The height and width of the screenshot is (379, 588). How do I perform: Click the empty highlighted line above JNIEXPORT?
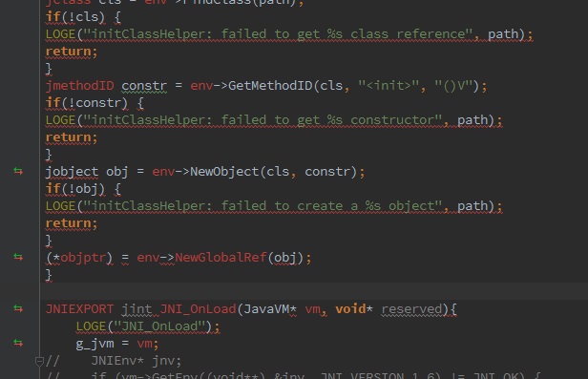tap(314, 291)
